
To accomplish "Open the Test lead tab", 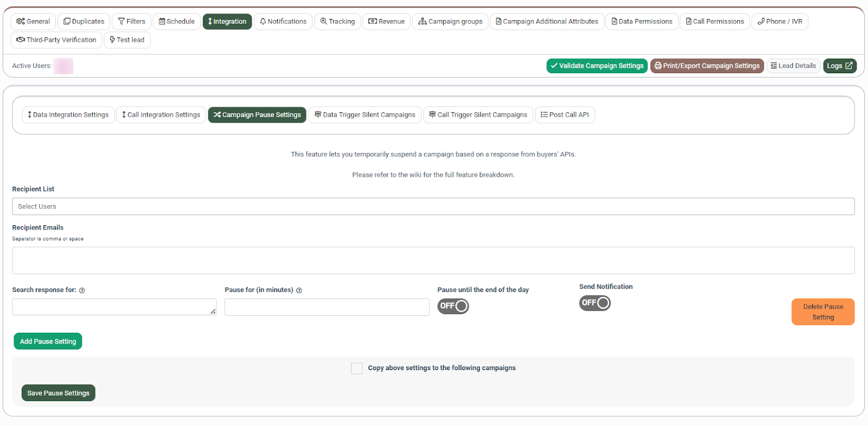I will pyautogui.click(x=127, y=40).
